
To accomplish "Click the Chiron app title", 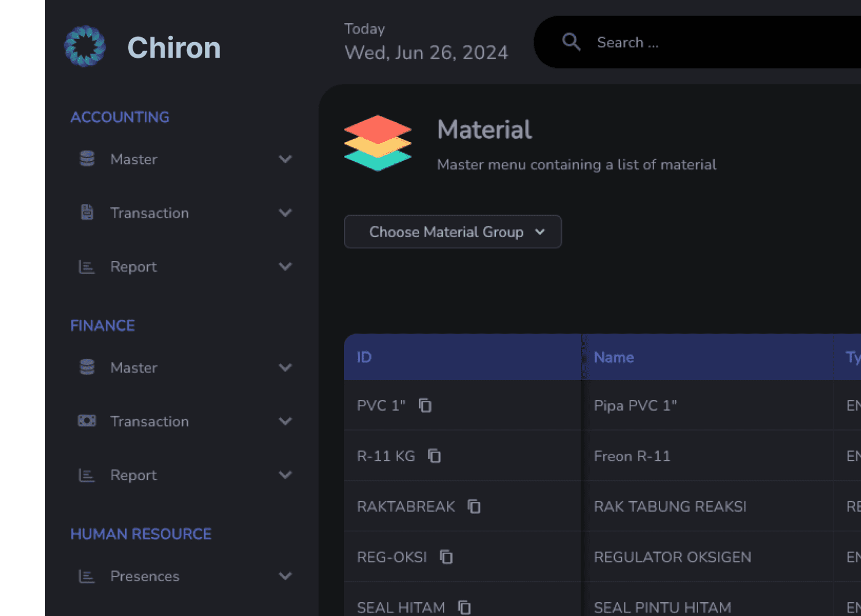I will [x=174, y=48].
